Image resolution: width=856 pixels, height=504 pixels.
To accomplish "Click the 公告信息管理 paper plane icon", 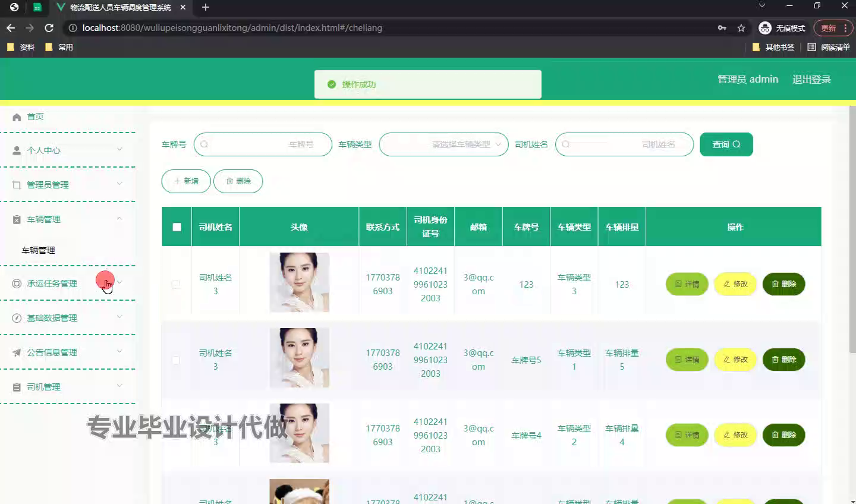I will click(x=17, y=352).
